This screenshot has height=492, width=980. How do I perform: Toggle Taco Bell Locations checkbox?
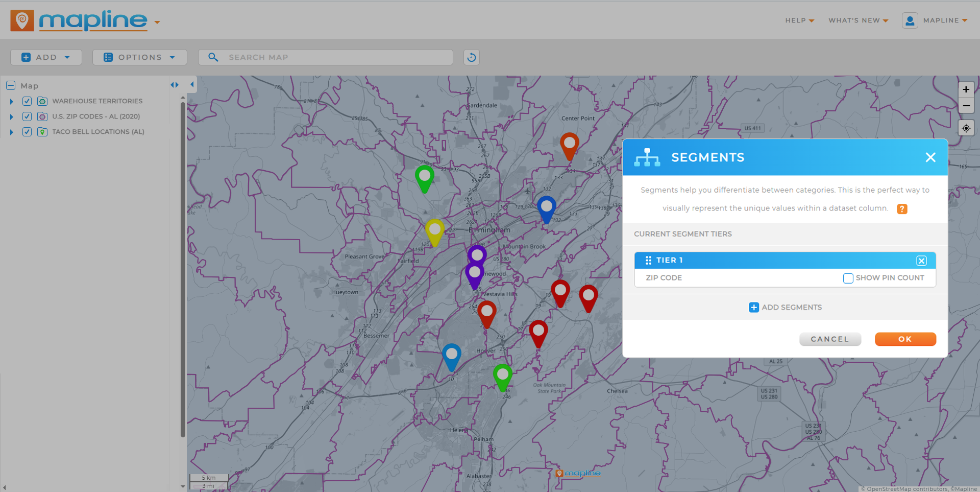27,132
